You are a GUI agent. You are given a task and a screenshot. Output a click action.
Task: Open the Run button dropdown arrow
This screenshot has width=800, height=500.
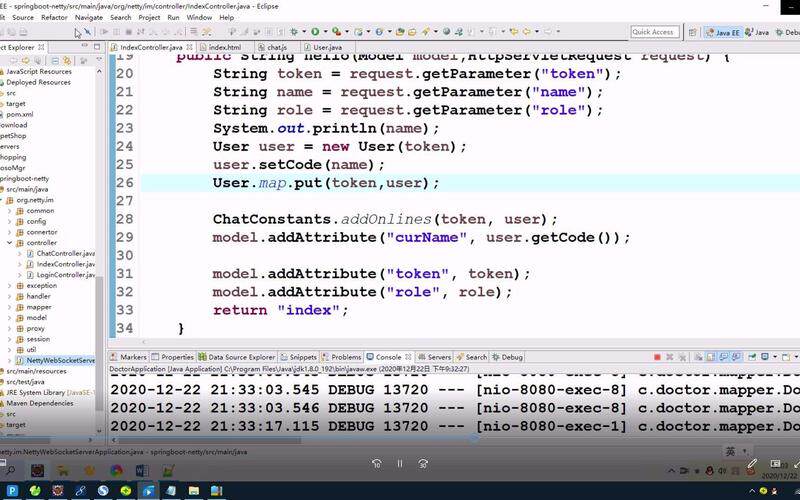(325, 32)
